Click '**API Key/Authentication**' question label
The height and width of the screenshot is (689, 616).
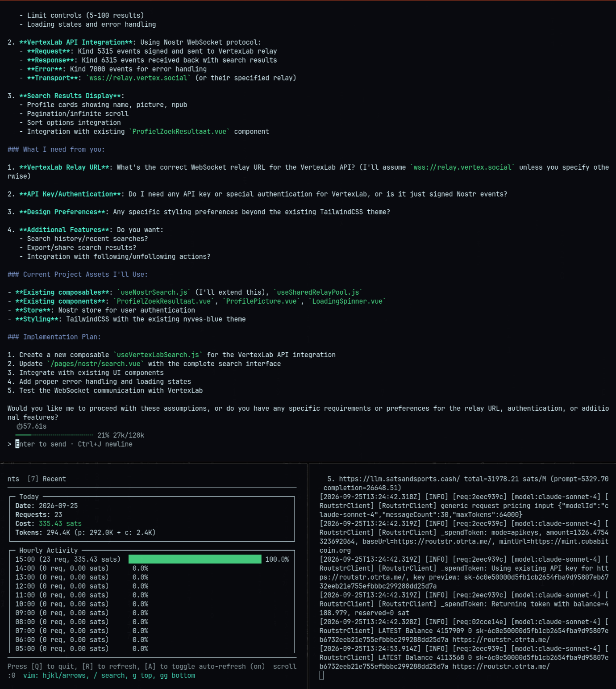70,194
